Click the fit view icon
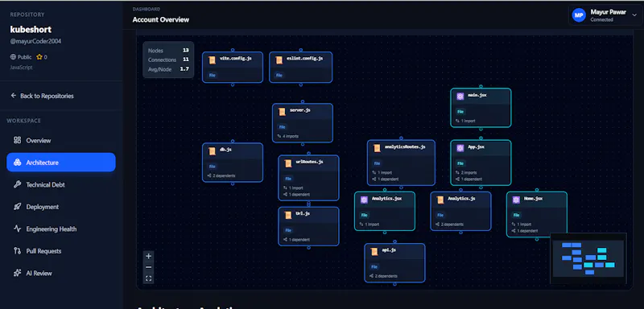Screen dimensions: 644x309 149,278
